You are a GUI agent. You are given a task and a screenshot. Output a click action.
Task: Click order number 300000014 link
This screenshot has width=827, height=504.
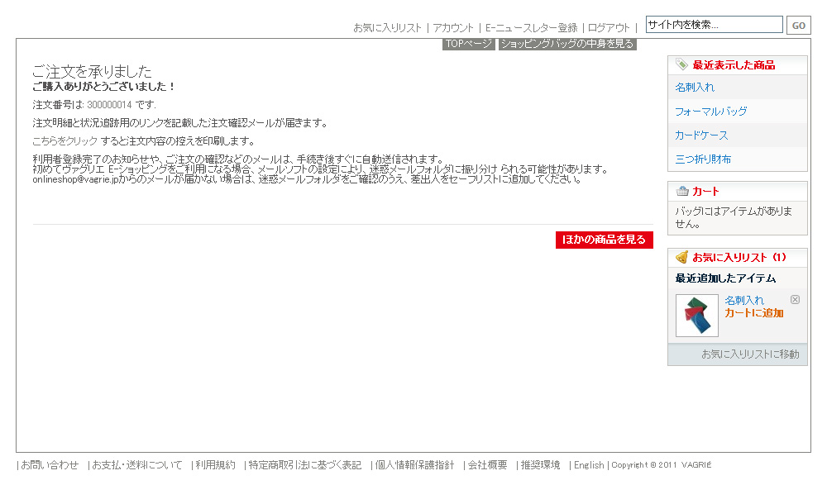click(x=109, y=105)
